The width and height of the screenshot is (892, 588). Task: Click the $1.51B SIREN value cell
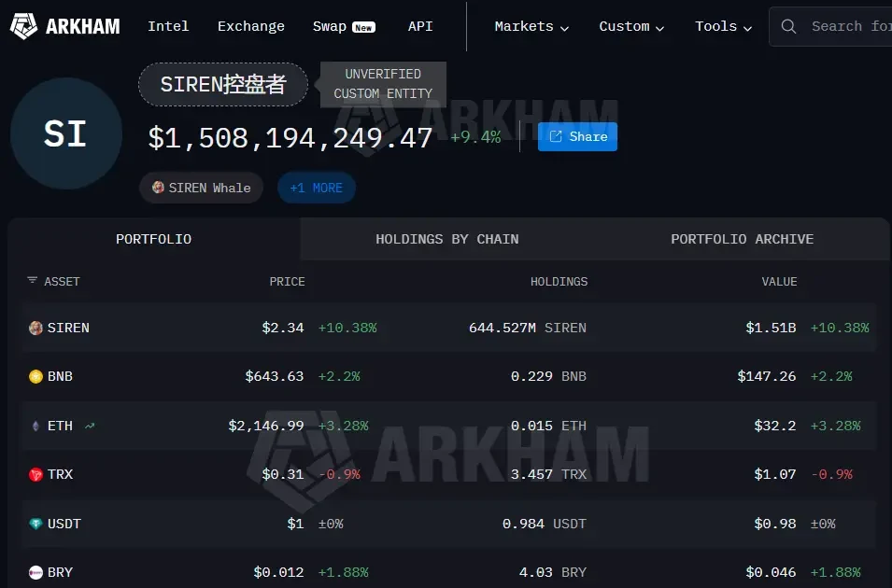771,328
